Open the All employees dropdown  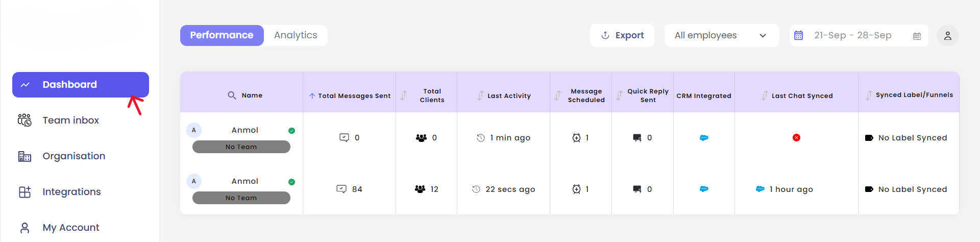pyautogui.click(x=721, y=36)
